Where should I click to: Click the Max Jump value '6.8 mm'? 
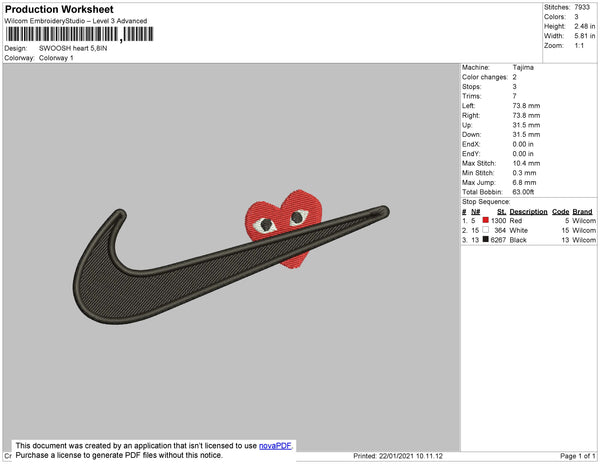click(524, 182)
